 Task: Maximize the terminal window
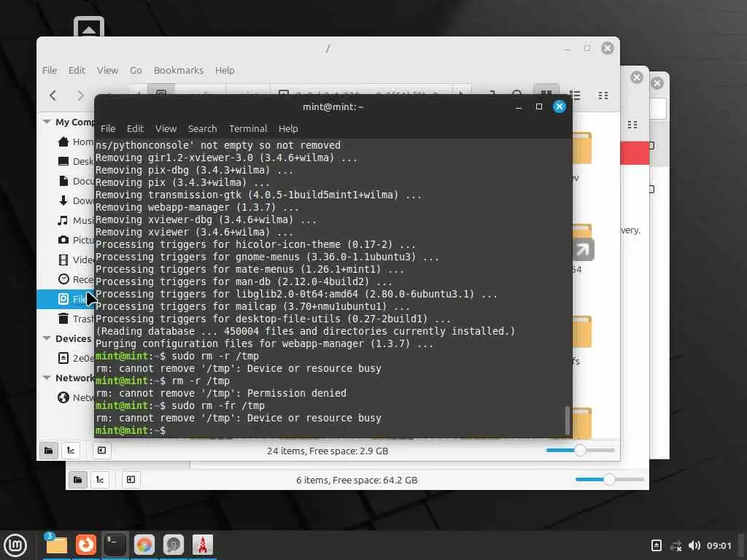[x=539, y=106]
